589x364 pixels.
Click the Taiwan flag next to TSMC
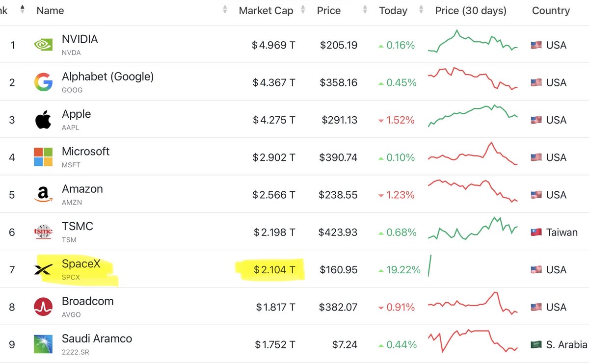point(536,232)
